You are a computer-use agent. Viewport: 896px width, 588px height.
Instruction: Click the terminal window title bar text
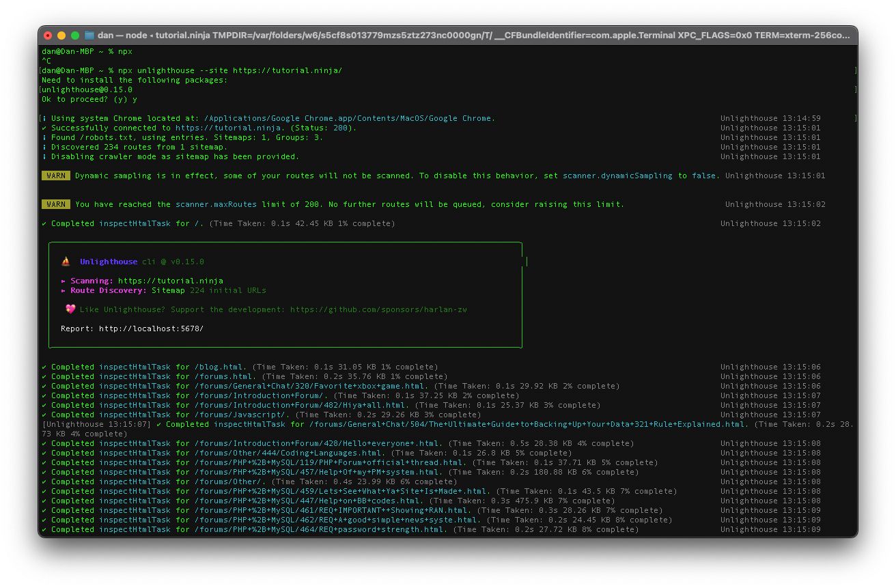coord(474,35)
